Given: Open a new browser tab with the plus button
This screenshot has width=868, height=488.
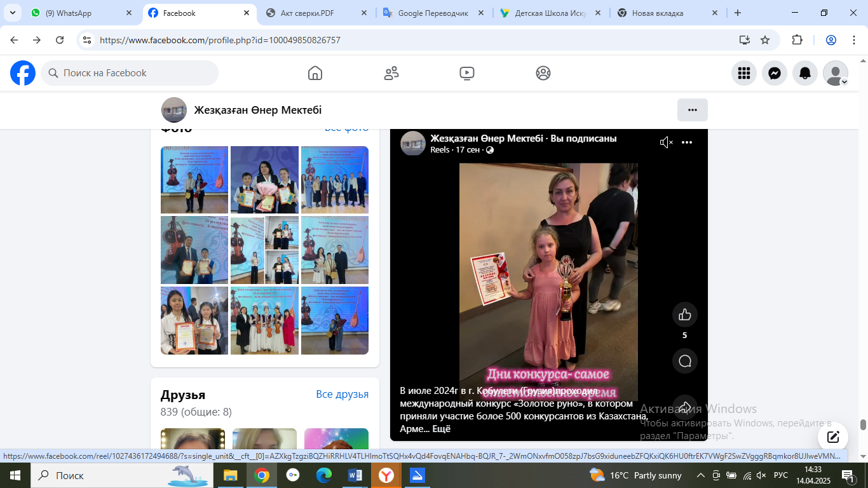Looking at the screenshot, I should pyautogui.click(x=738, y=13).
